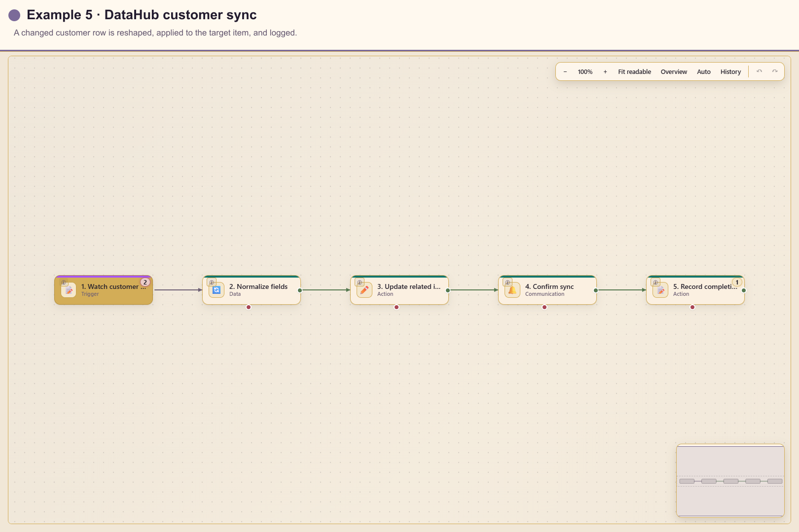
Task: Click the Auto layout button
Action: click(x=704, y=72)
